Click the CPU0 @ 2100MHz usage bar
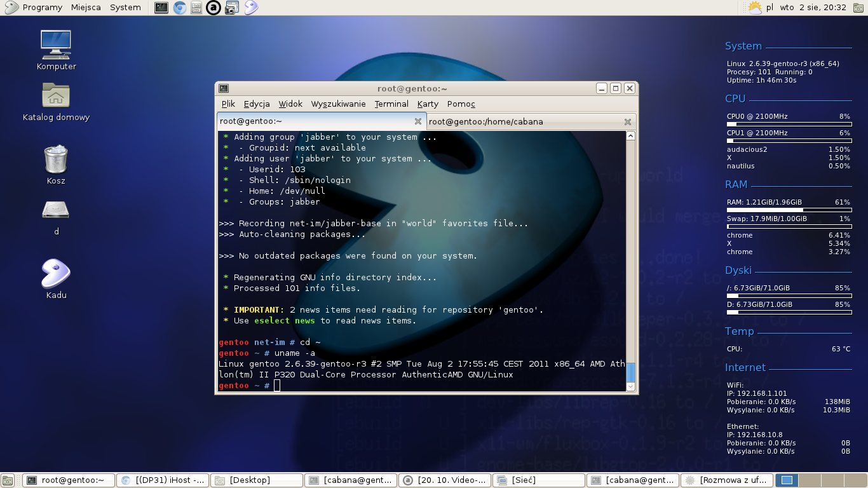The width and height of the screenshot is (868, 488). click(789, 125)
